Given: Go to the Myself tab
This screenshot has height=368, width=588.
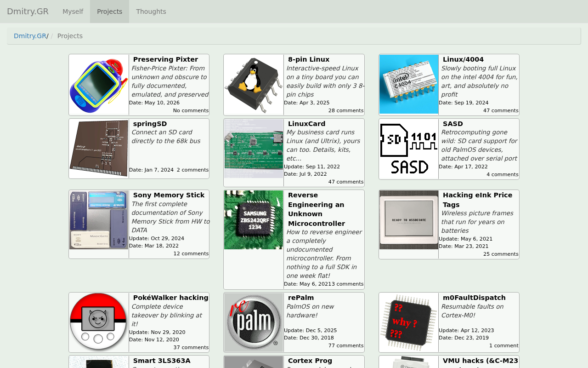Looking at the screenshot, I should 73,11.
